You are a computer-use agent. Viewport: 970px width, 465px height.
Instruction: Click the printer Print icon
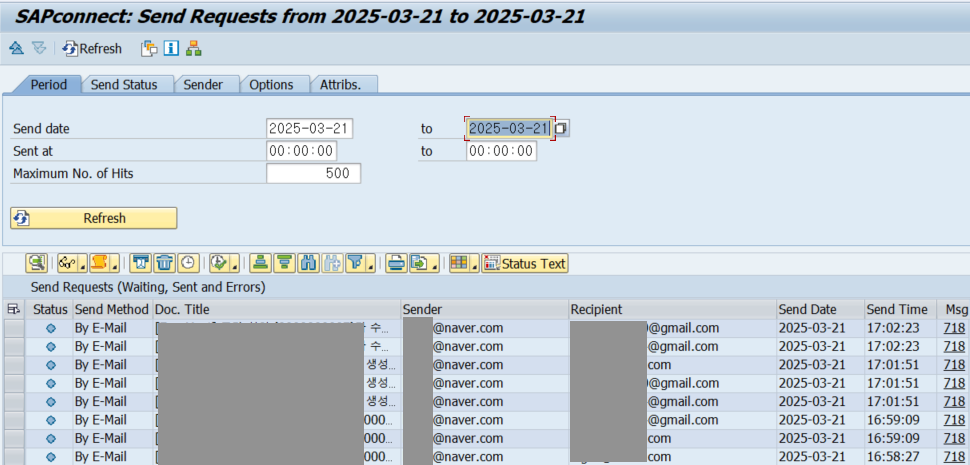click(x=397, y=263)
